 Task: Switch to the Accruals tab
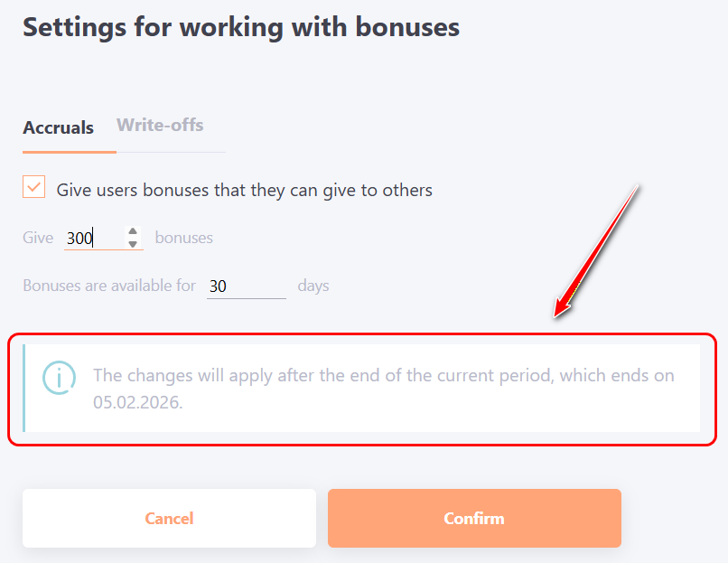pos(58,127)
